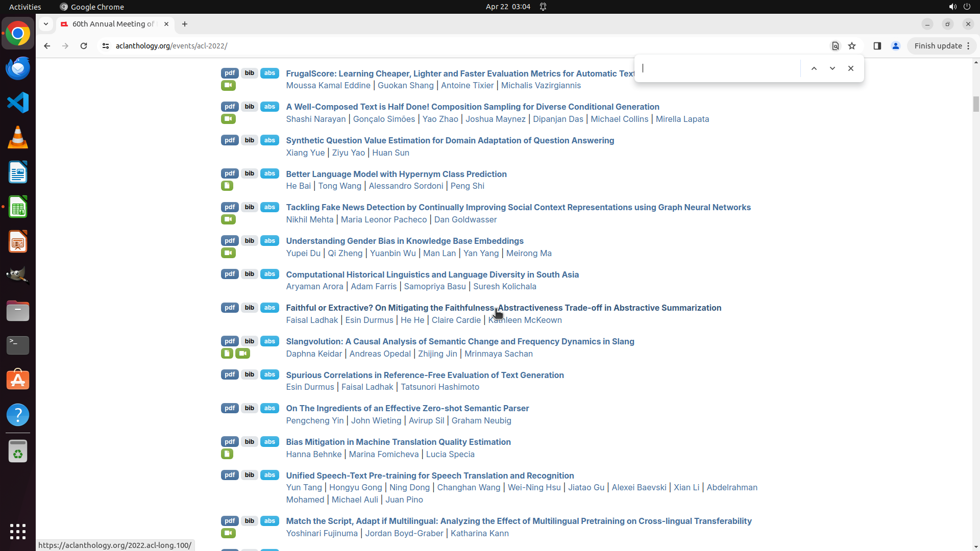Open software attachment icon for Hypernym Class Prediction
The height and width of the screenshot is (551, 980).
[227, 186]
